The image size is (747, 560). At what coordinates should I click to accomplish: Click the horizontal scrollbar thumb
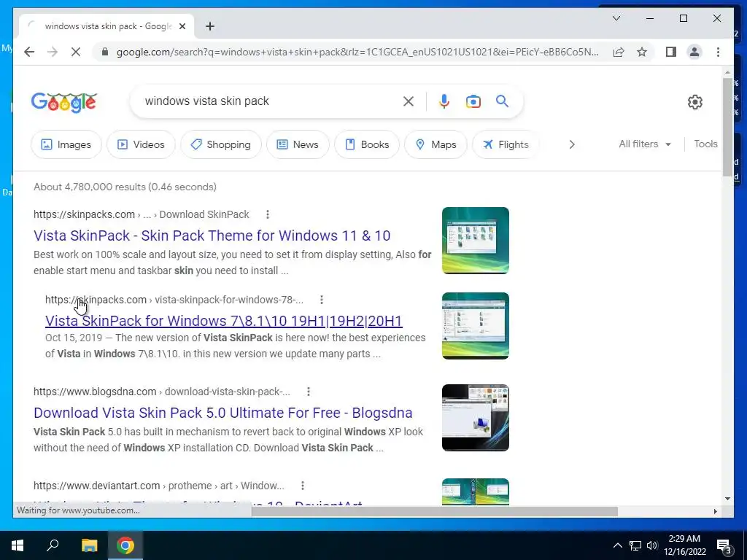point(435,511)
